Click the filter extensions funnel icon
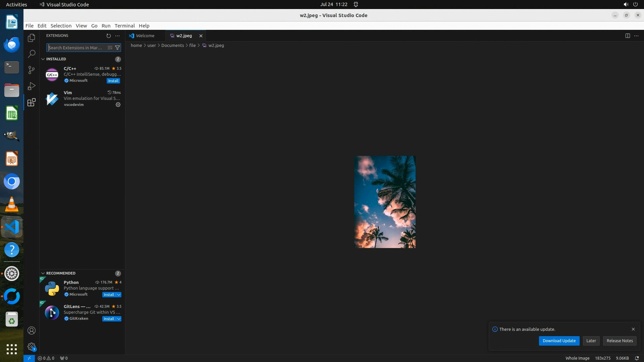This screenshot has height=362, width=644. tap(117, 48)
